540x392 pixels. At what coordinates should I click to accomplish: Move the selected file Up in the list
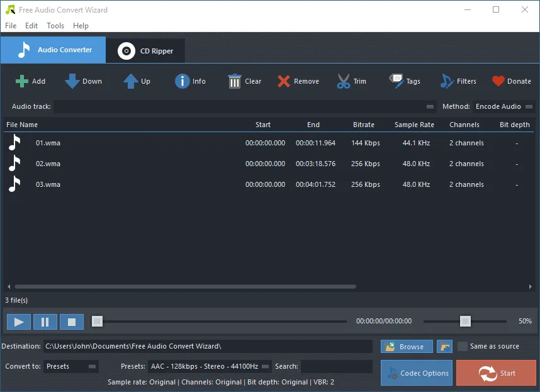click(136, 81)
